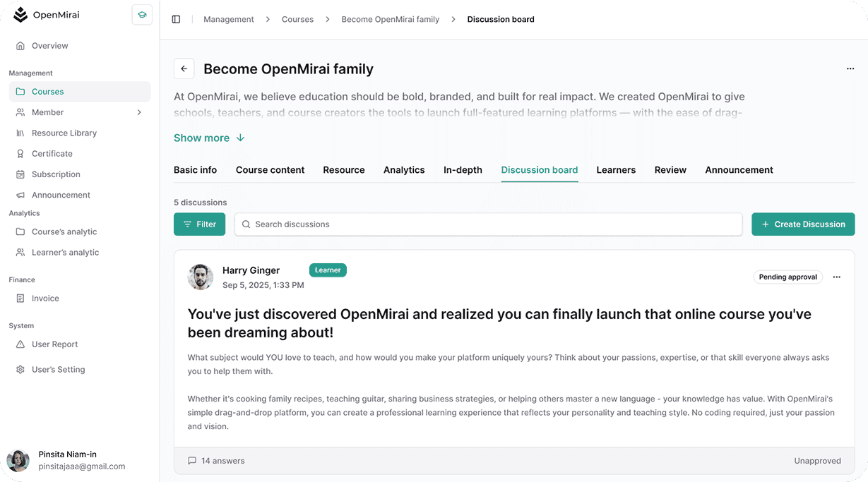Open course options three-dot menu
The height and width of the screenshot is (482, 868).
coord(850,68)
